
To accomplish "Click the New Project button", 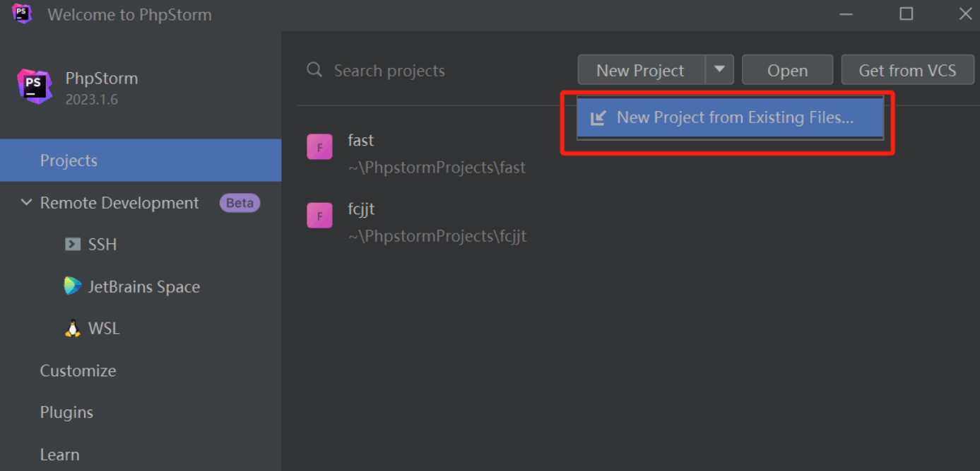I will 641,70.
